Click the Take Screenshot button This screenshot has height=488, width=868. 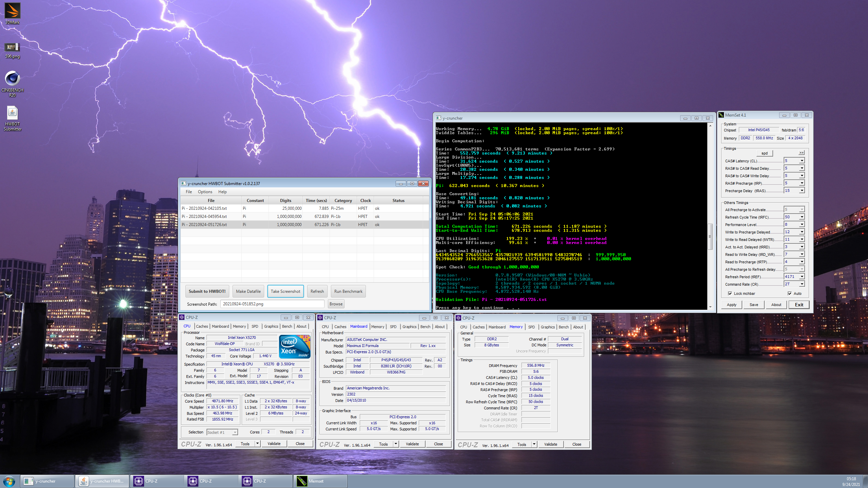(285, 291)
